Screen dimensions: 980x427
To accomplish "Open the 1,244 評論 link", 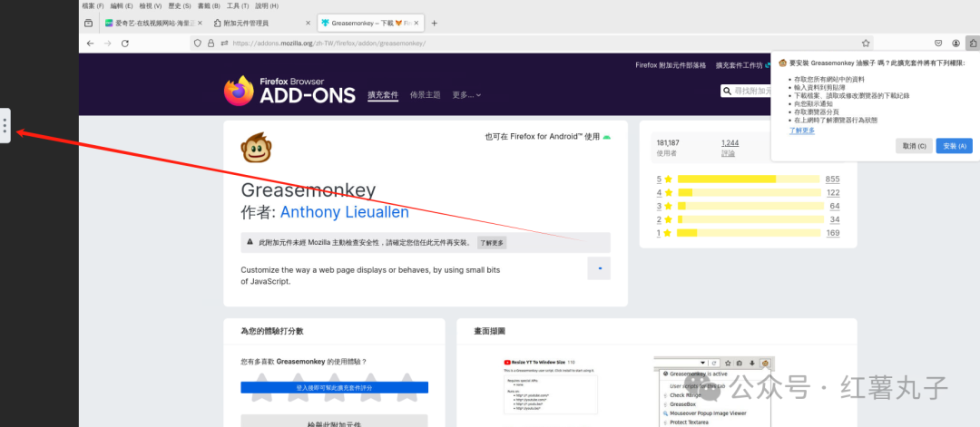I will point(730,148).
